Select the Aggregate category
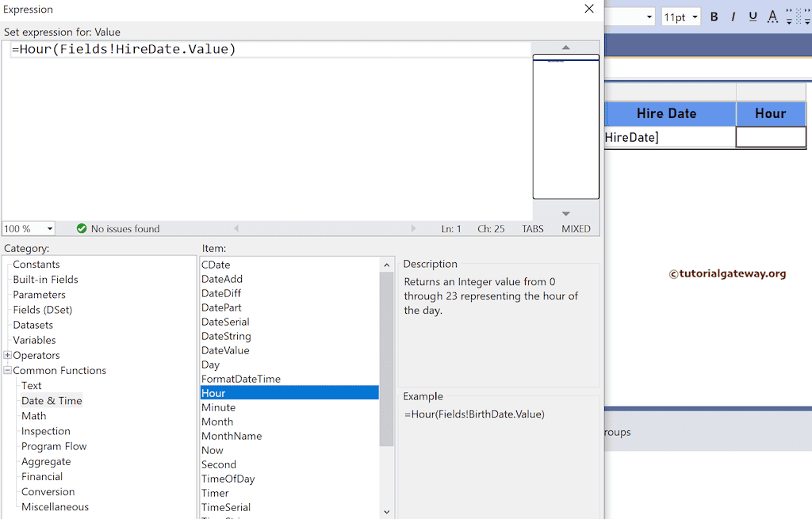Image resolution: width=812 pixels, height=519 pixels. tap(46, 461)
